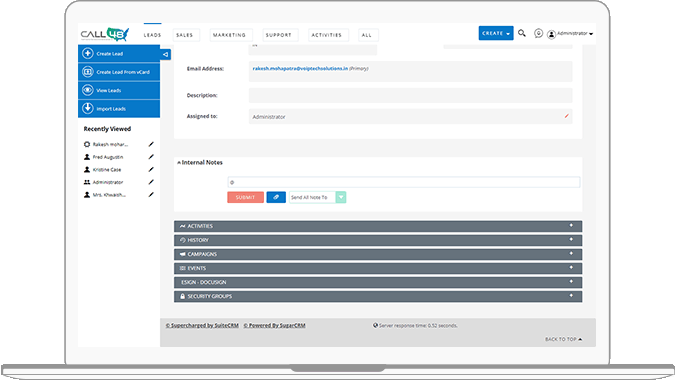
Task: Click the Call48 logo
Action: pos(105,34)
